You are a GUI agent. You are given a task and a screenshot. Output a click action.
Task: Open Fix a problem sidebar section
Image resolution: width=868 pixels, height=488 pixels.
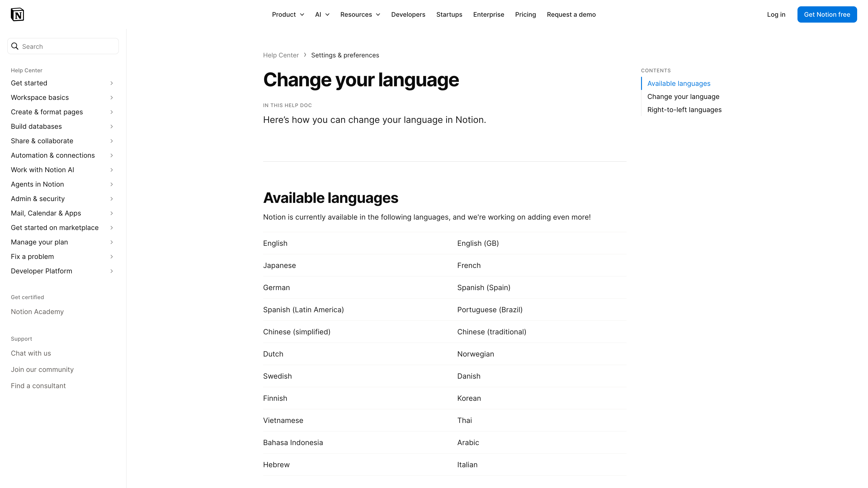click(x=32, y=257)
